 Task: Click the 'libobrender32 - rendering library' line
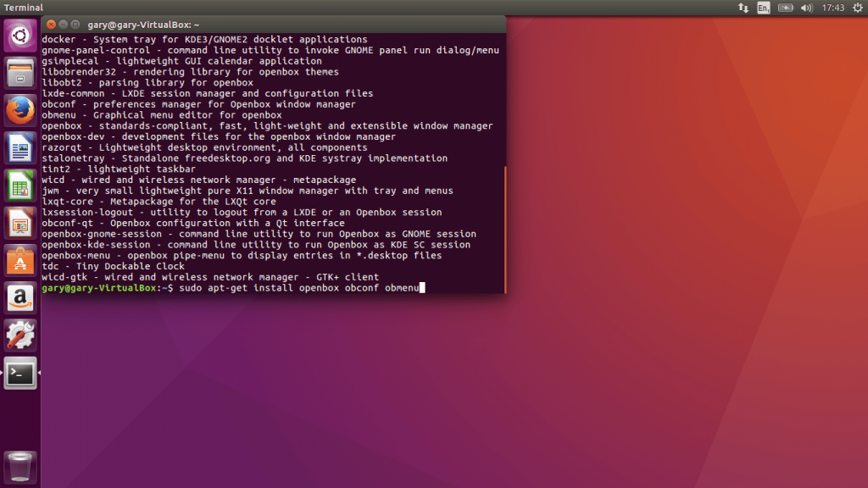pyautogui.click(x=190, y=72)
